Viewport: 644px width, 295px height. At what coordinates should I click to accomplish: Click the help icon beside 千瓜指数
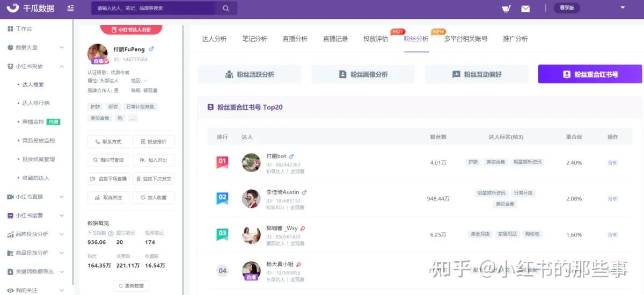pos(111,234)
